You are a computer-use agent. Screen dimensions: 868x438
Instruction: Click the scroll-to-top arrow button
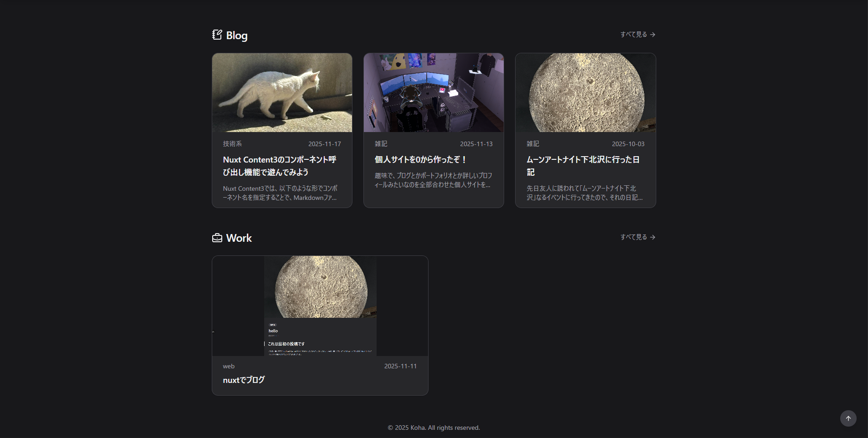pyautogui.click(x=848, y=418)
